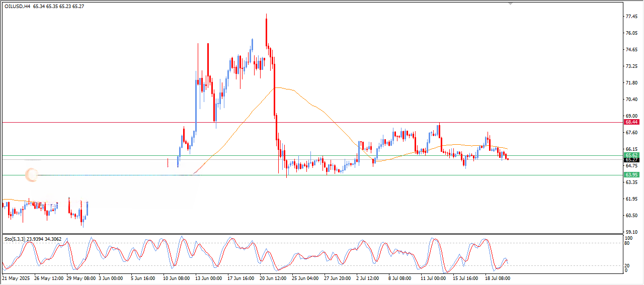Click the 60.50 price scale label
Screen dimensions: 644x285
pyautogui.click(x=632, y=216)
